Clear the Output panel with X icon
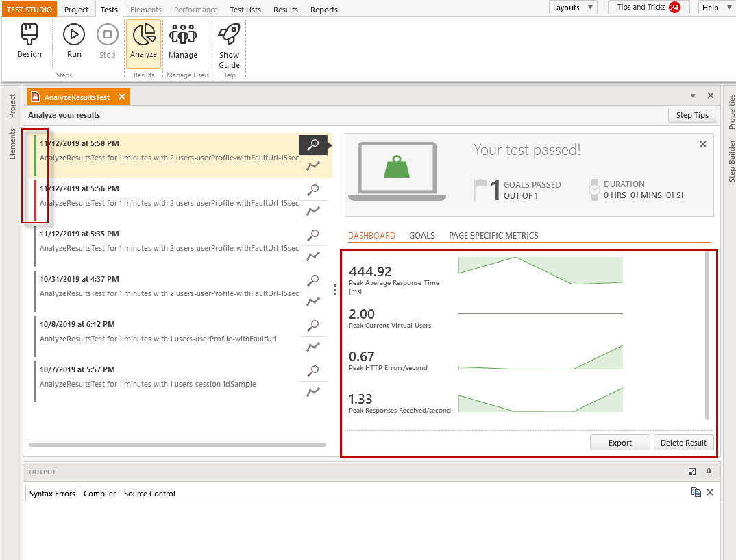This screenshot has height=560, width=736. point(710,492)
